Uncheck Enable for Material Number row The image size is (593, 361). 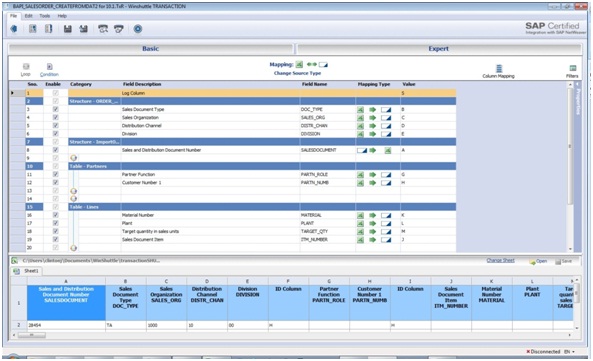[x=56, y=215]
